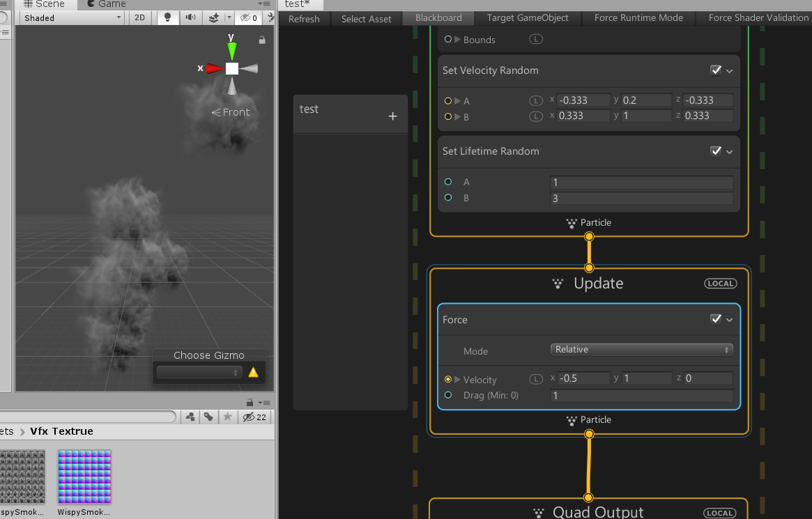Select purple WispySmoke normal map thumbnail

coord(84,477)
